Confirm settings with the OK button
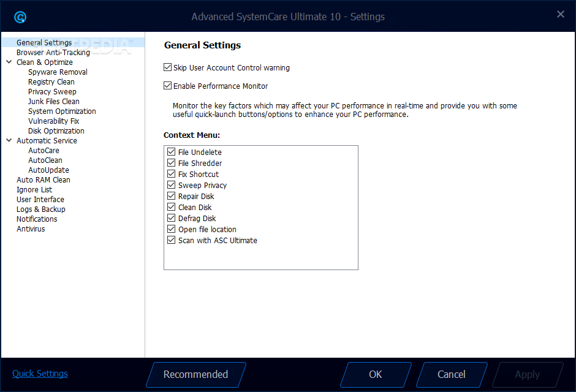Viewport: 576px width, 392px height. [376, 375]
